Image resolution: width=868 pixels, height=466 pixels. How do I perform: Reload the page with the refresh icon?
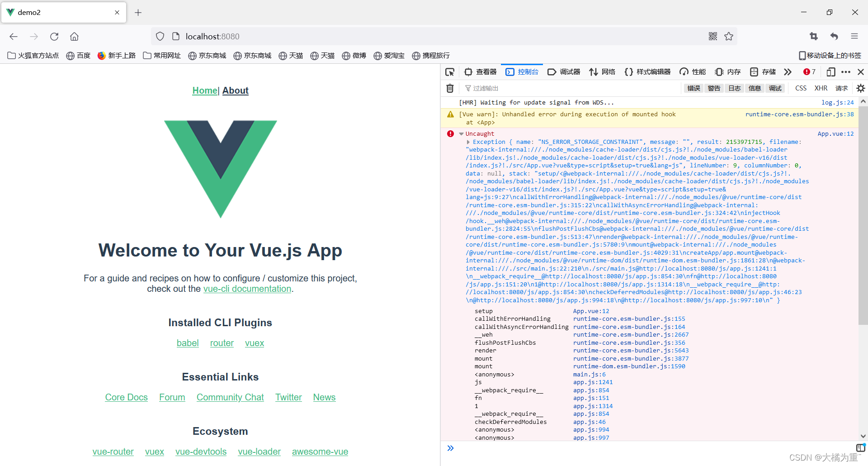[x=54, y=37]
